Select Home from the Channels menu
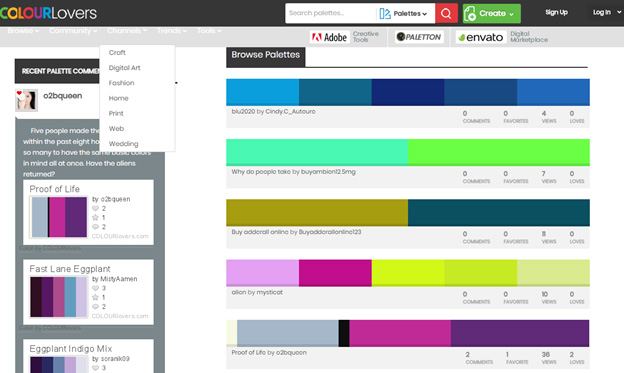The width and height of the screenshot is (624, 373). pyautogui.click(x=119, y=98)
